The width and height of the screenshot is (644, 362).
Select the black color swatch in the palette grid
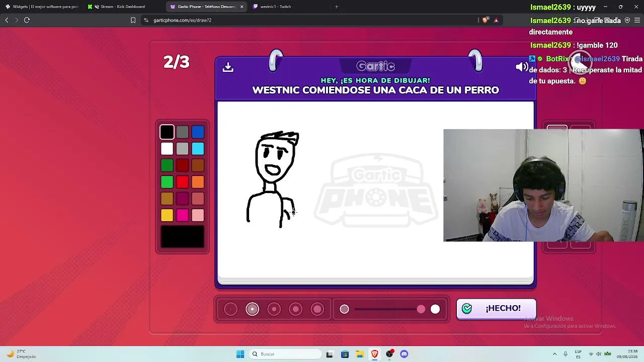point(167,132)
